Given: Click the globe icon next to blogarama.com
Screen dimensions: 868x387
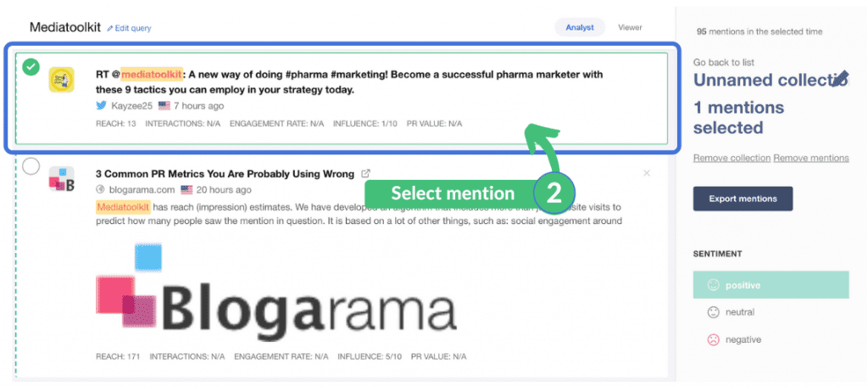Looking at the screenshot, I should coord(100,190).
